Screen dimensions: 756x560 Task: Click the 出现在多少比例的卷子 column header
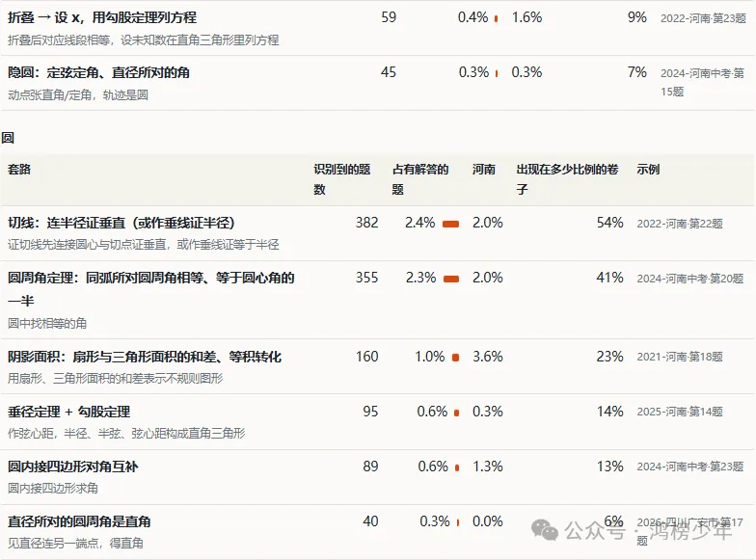click(567, 179)
